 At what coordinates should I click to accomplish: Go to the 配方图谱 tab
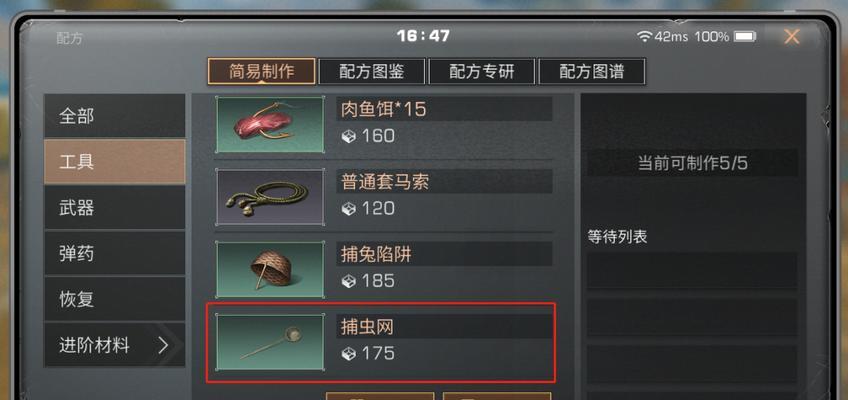tap(592, 71)
